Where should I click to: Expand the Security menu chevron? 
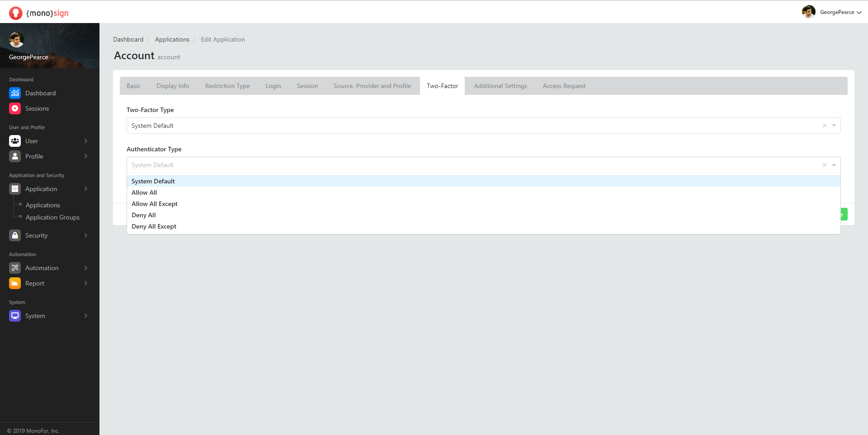click(86, 235)
